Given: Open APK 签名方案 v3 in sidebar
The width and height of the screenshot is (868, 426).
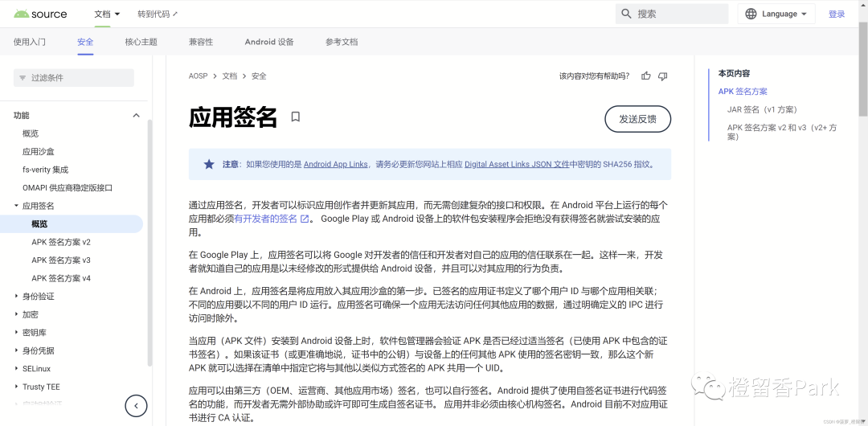Looking at the screenshot, I should [61, 260].
